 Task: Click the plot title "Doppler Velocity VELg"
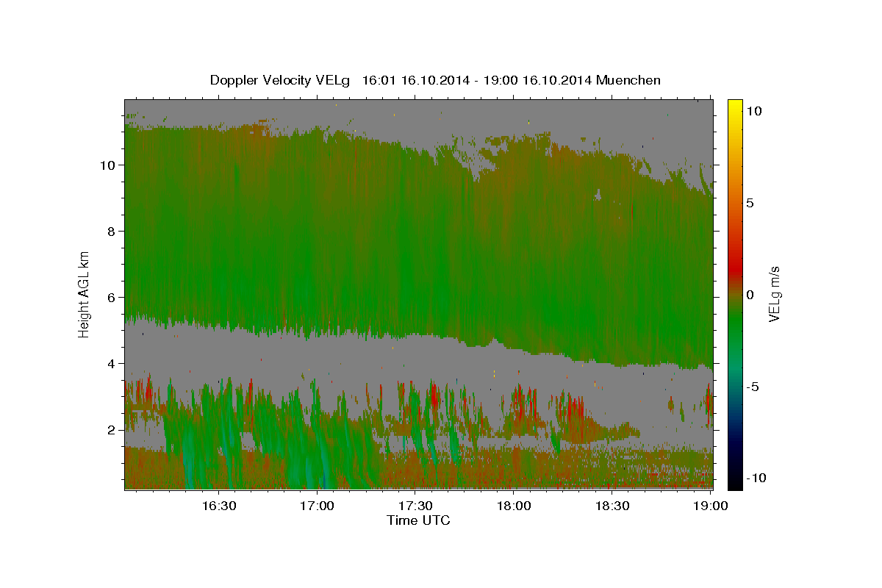click(279, 80)
